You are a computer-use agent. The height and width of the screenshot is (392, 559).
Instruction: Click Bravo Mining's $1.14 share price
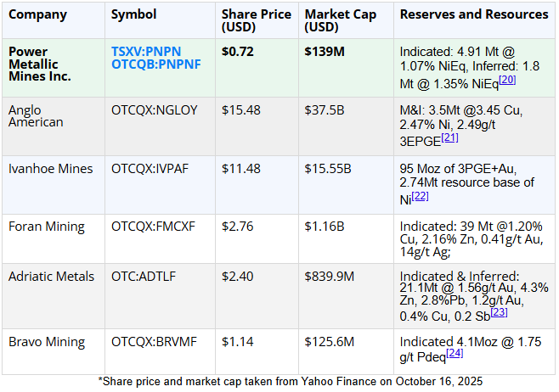pos(237,342)
